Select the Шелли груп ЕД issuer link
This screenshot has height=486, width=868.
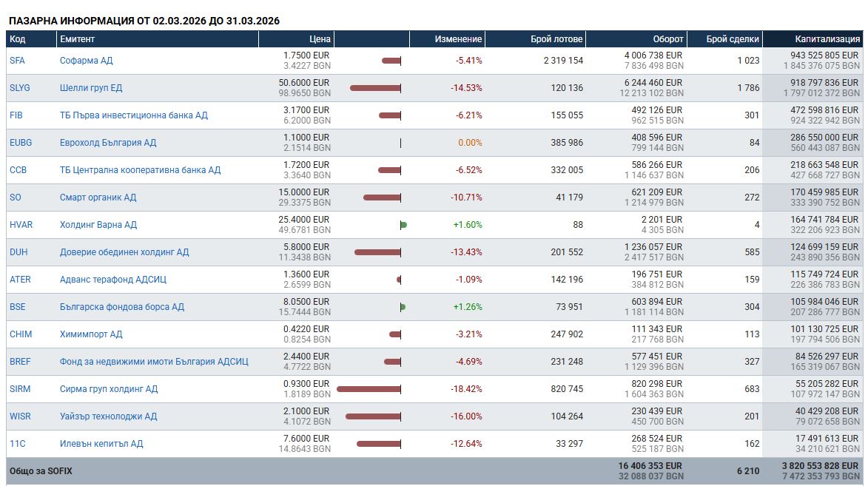click(x=91, y=88)
